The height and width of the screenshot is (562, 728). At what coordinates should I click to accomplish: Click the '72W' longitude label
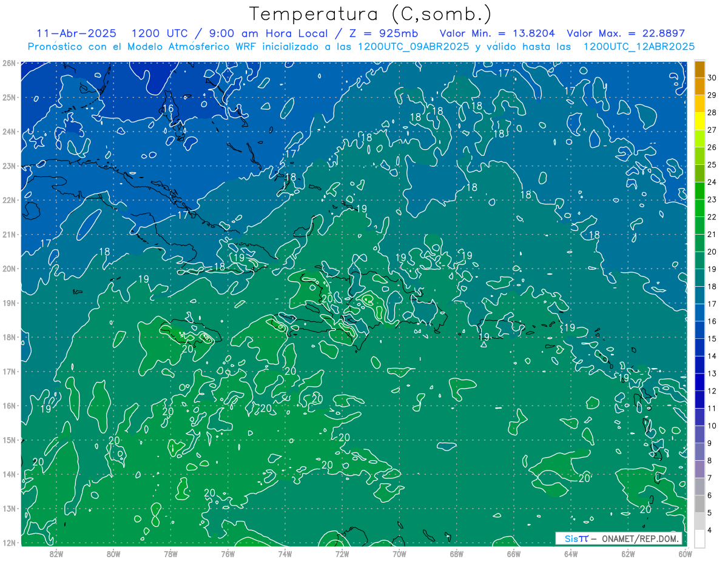click(x=342, y=554)
